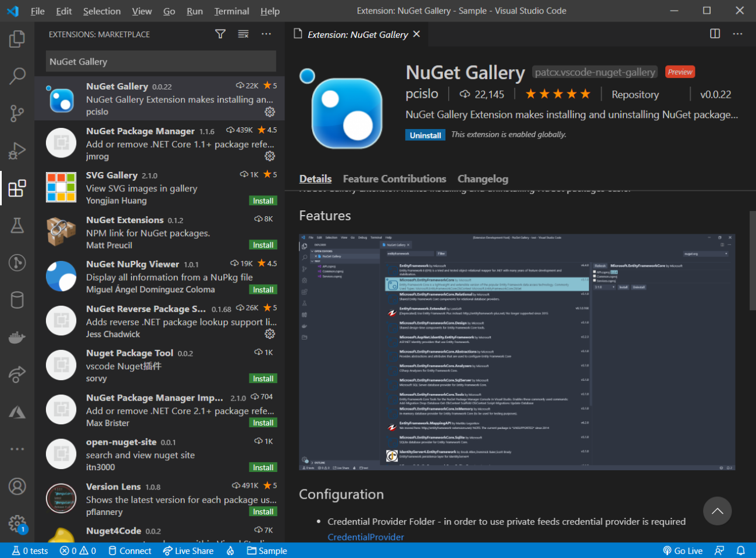Open the CredentialProvider link
756x558 pixels.
pos(365,537)
